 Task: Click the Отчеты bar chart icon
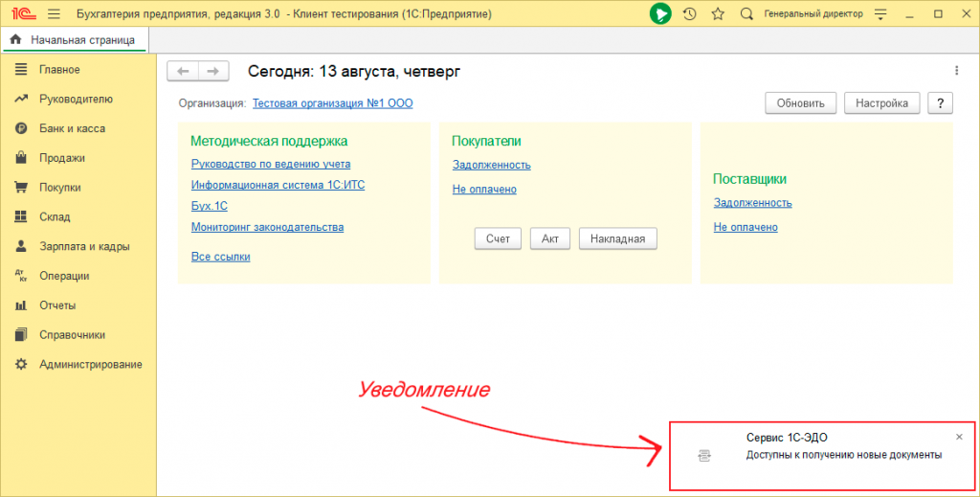21,305
